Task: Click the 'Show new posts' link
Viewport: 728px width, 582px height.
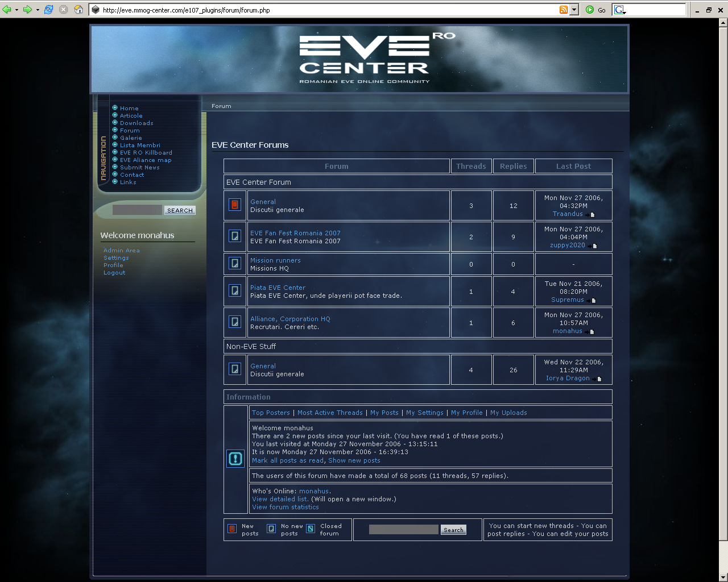Action: [354, 460]
